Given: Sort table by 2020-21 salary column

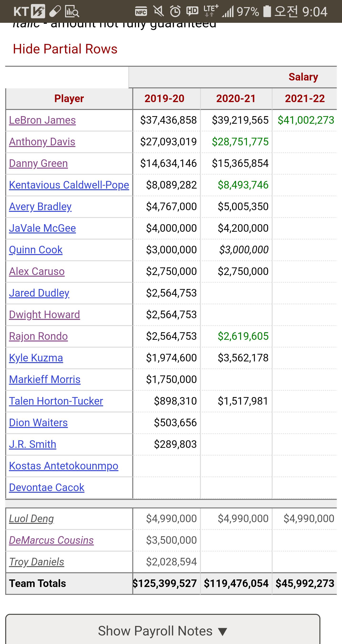Looking at the screenshot, I should (x=236, y=99).
